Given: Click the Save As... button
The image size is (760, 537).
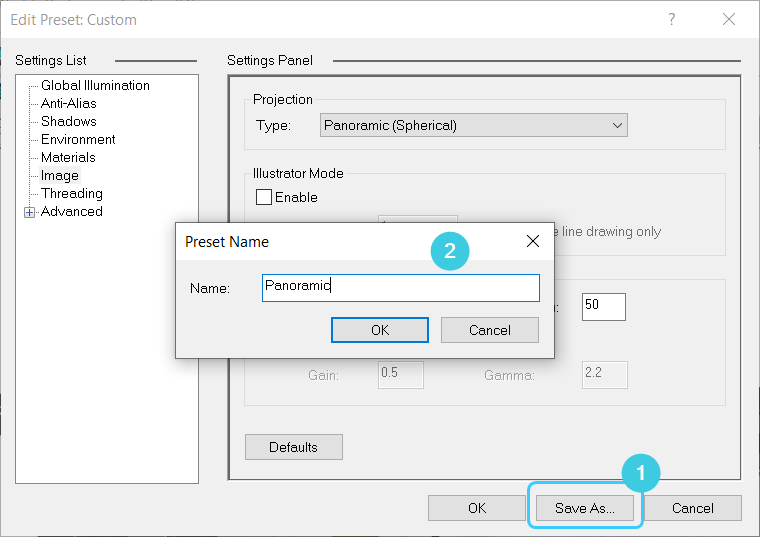Looking at the screenshot, I should click(x=585, y=508).
